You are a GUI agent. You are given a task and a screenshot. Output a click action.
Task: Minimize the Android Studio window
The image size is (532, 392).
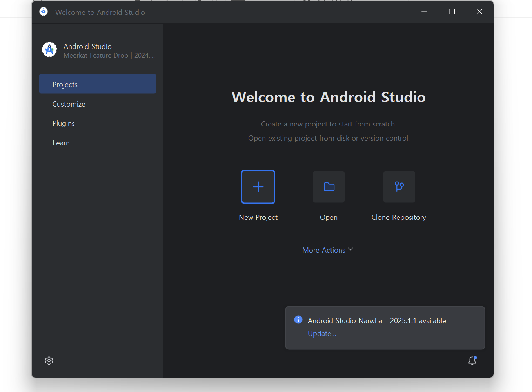click(424, 12)
